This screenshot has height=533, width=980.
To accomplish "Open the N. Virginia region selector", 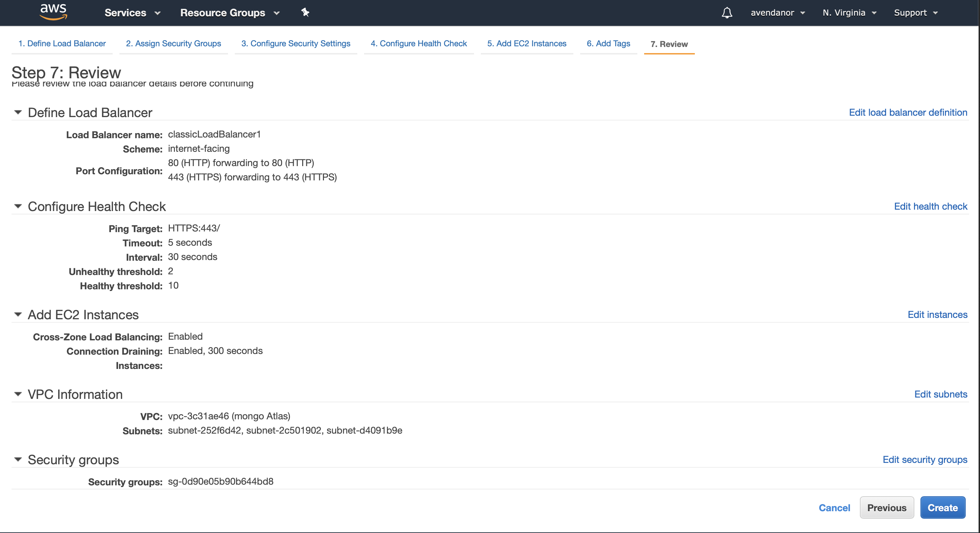I will click(849, 13).
